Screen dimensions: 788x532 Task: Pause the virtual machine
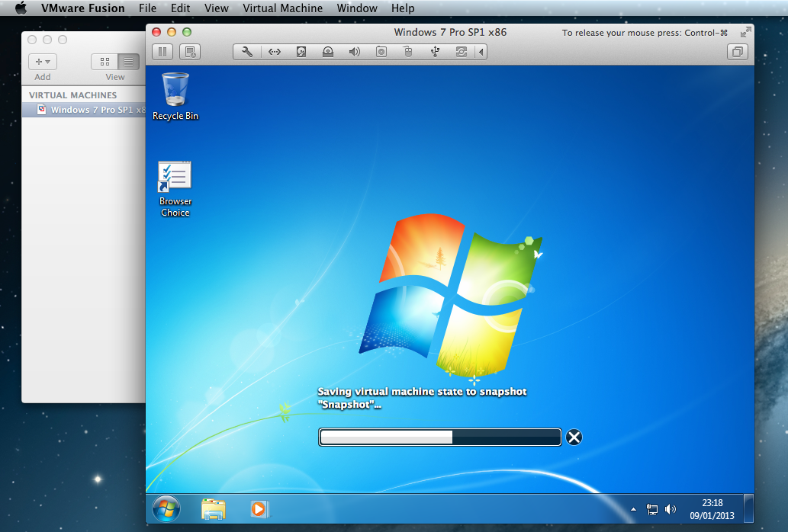[x=162, y=52]
